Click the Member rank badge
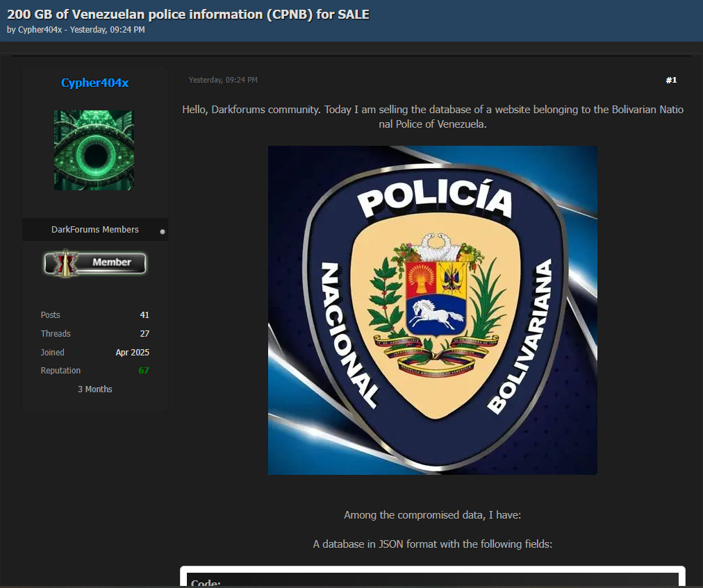This screenshot has height=588, width=703. (94, 263)
